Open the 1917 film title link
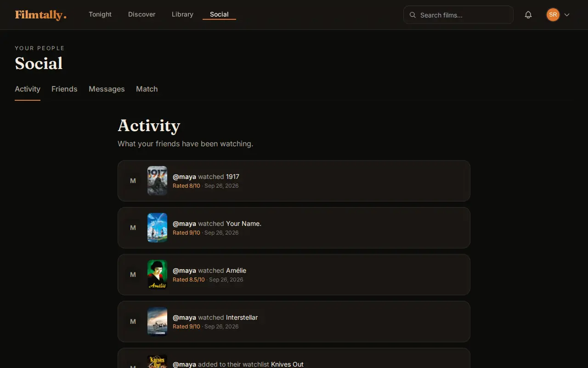 [232, 177]
